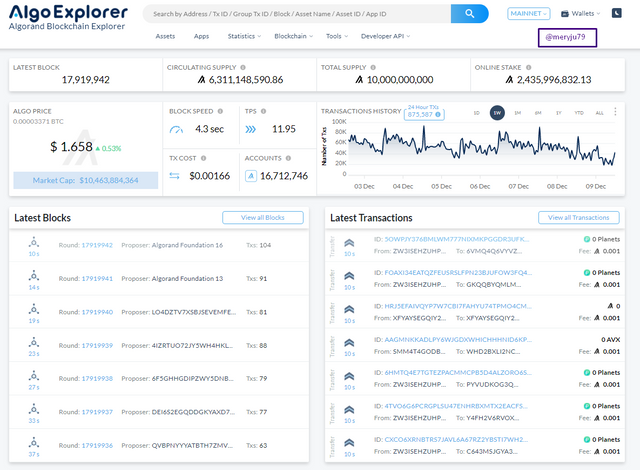The height and width of the screenshot is (470, 640).
Task: Click proposer LO4DZTV7XSBJSEVEMFE
Action: pyautogui.click(x=194, y=312)
